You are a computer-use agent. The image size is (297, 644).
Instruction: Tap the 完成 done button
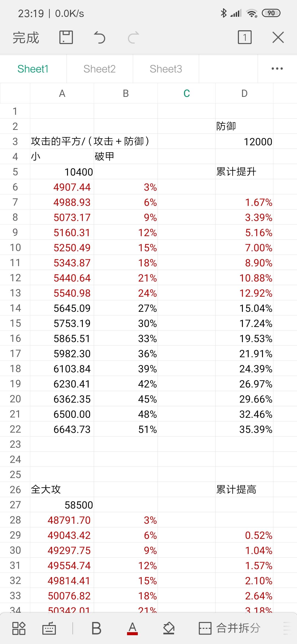26,37
